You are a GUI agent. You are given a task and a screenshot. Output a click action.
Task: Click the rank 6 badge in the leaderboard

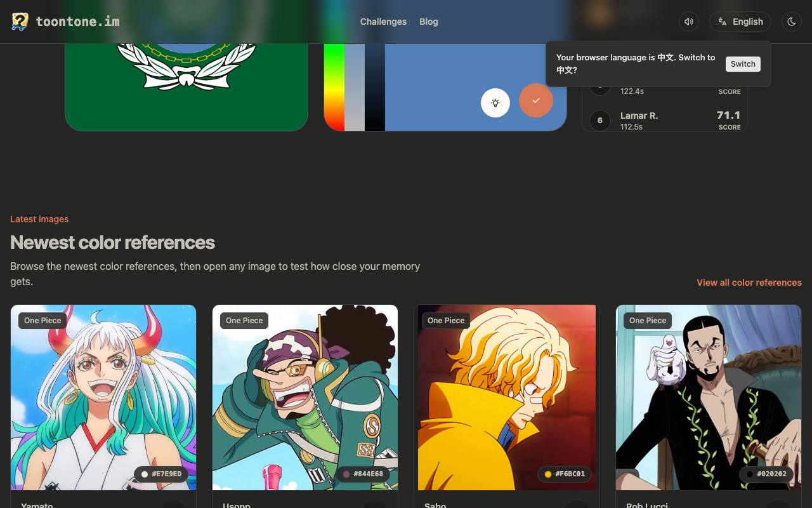click(x=600, y=120)
